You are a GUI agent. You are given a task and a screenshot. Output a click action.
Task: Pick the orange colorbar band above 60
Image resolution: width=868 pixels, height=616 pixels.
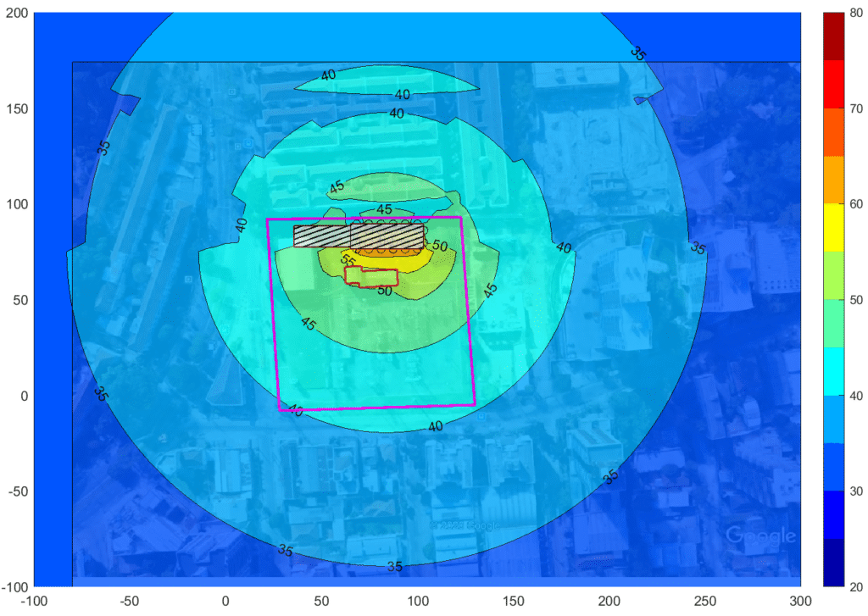834,180
